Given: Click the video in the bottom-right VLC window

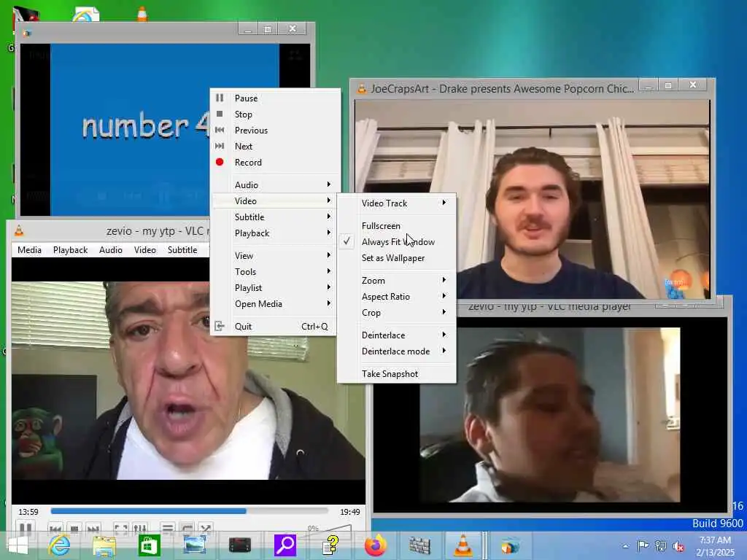Looking at the screenshot, I should (x=550, y=414).
